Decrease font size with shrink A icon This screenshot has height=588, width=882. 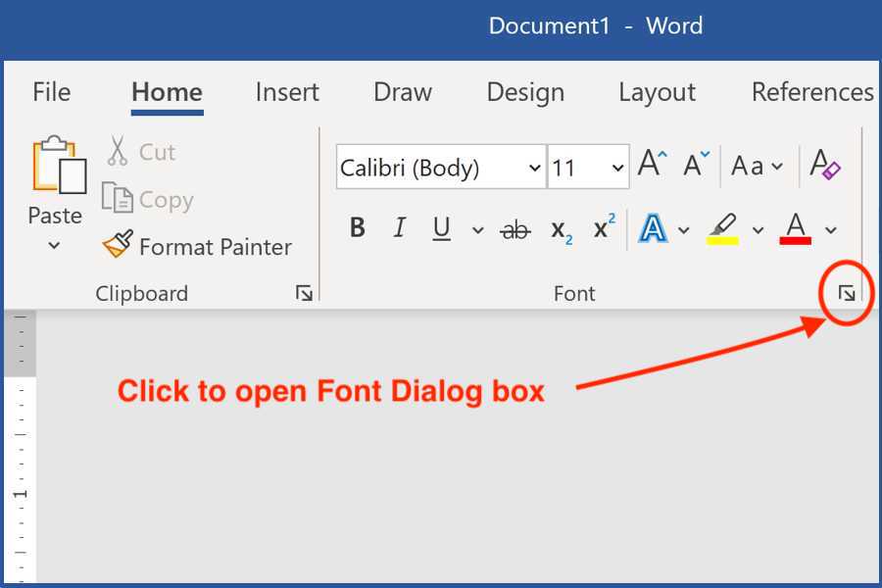(697, 165)
